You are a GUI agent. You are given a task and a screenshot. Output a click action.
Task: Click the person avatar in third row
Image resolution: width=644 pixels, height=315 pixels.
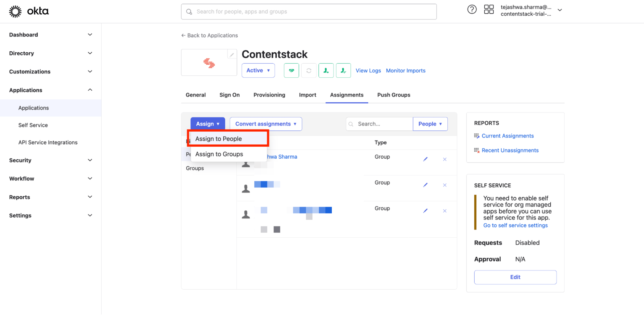[x=246, y=214]
